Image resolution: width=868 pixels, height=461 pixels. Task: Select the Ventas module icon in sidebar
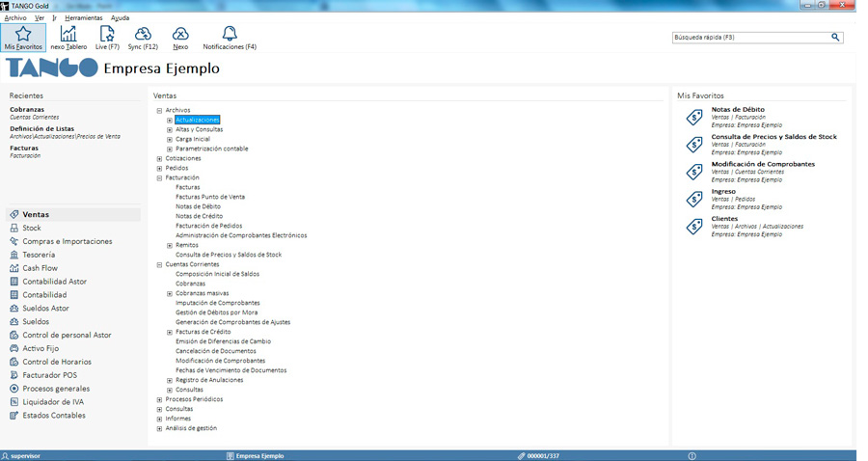14,214
